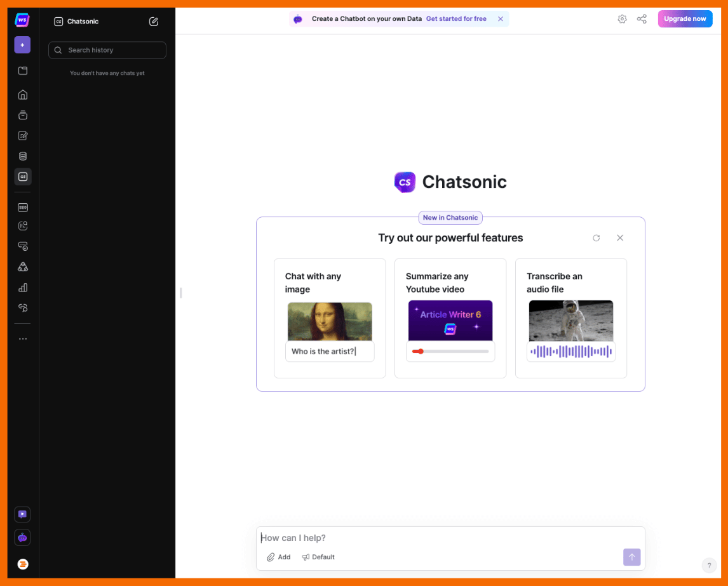728x586 pixels.
Task: Dismiss the chatbot banner
Action: (x=501, y=19)
